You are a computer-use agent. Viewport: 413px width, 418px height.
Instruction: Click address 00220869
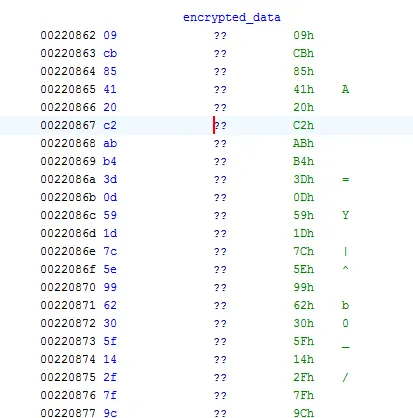(68, 161)
